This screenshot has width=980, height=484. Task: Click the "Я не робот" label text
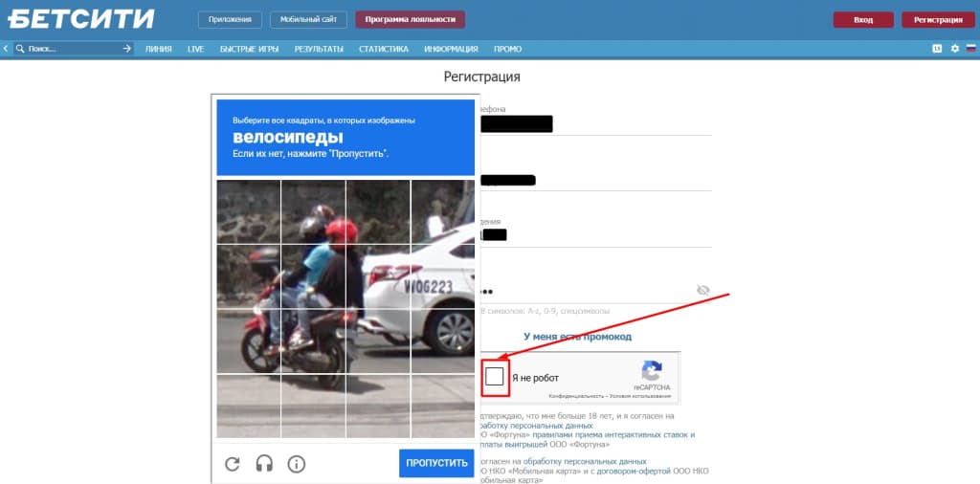pos(535,378)
